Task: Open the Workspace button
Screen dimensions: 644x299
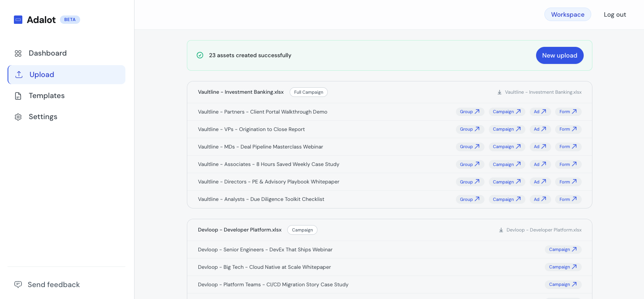Action: tap(567, 15)
